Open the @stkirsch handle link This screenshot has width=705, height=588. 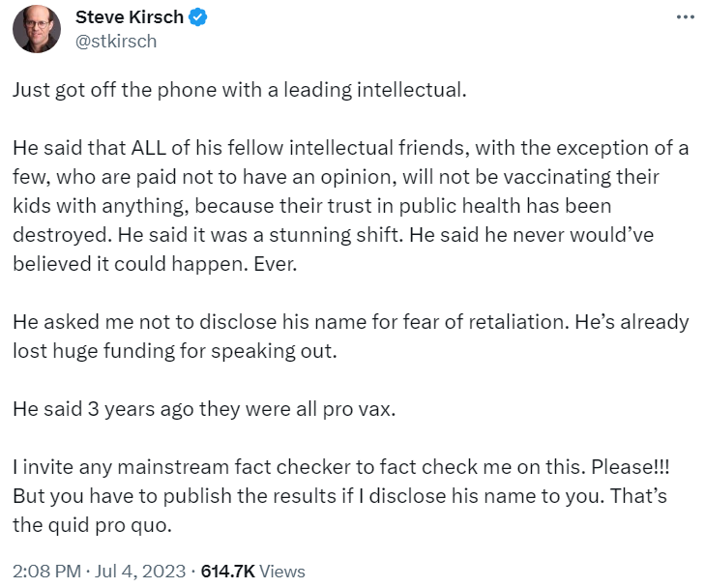point(115,41)
